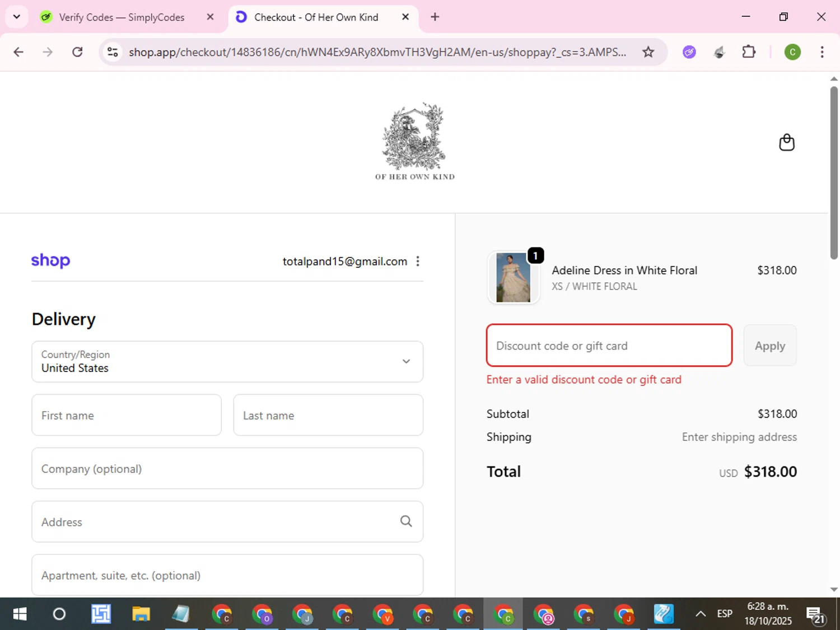Viewport: 840px width, 630px height.
Task: Reload the checkout page
Action: (x=77, y=52)
